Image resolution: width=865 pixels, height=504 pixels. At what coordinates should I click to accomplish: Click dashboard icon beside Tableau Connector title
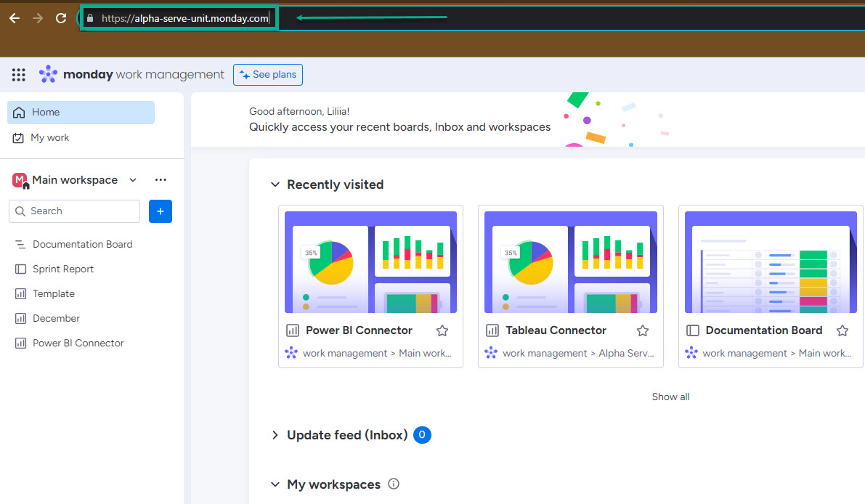point(492,331)
